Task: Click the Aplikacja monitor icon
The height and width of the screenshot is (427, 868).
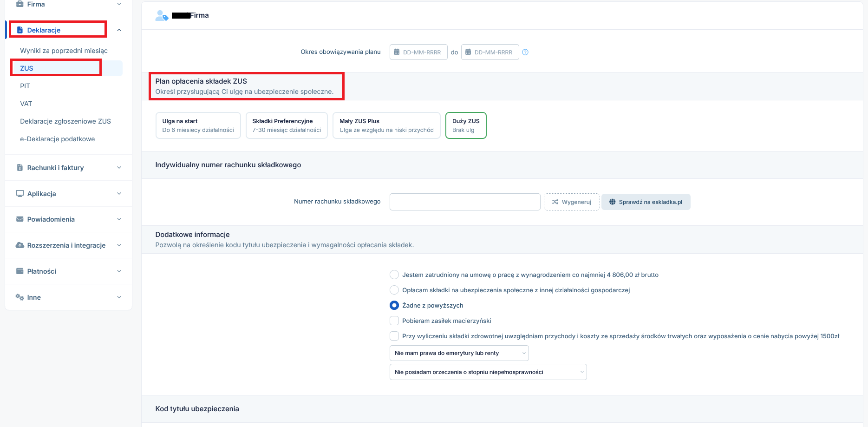Action: [x=20, y=194]
